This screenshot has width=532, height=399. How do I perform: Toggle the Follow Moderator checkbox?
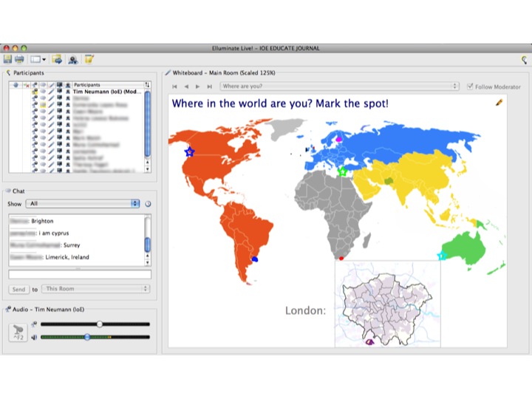(470, 86)
